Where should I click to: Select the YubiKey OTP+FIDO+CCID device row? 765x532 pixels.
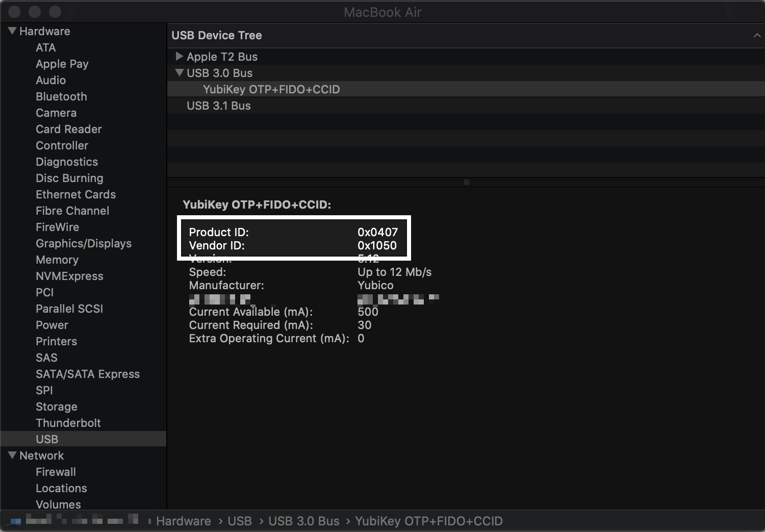[x=466, y=89]
